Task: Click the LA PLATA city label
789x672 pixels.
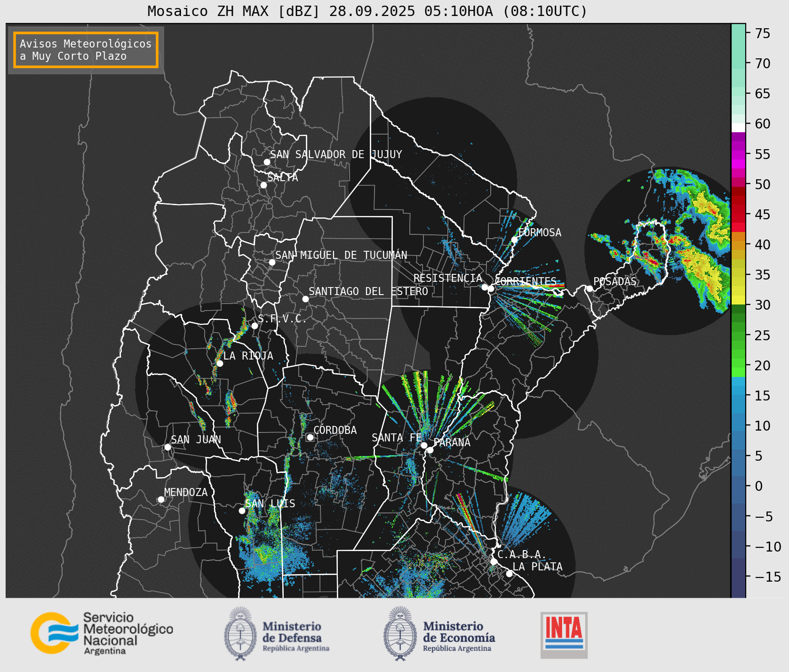Action: click(537, 567)
